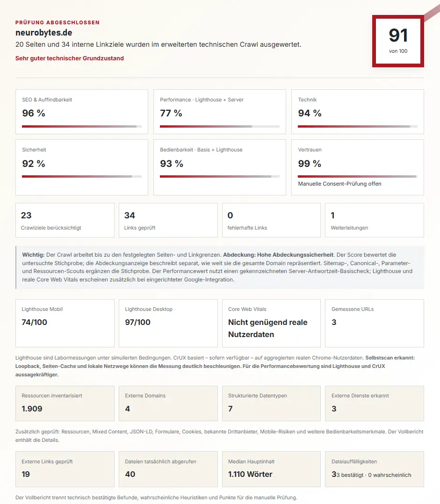This screenshot has height=504, width=440.
Task: Click the Performance 77 % progress bar
Action: (219, 126)
